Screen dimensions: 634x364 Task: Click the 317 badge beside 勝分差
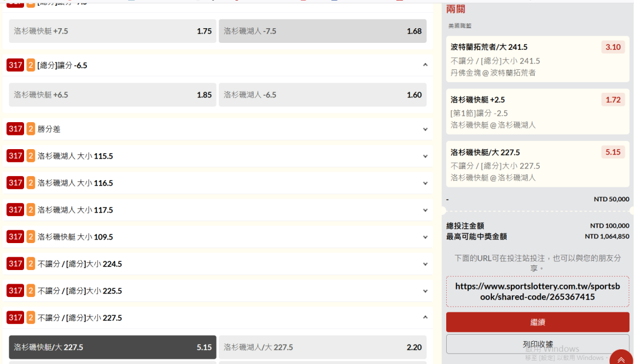click(15, 129)
